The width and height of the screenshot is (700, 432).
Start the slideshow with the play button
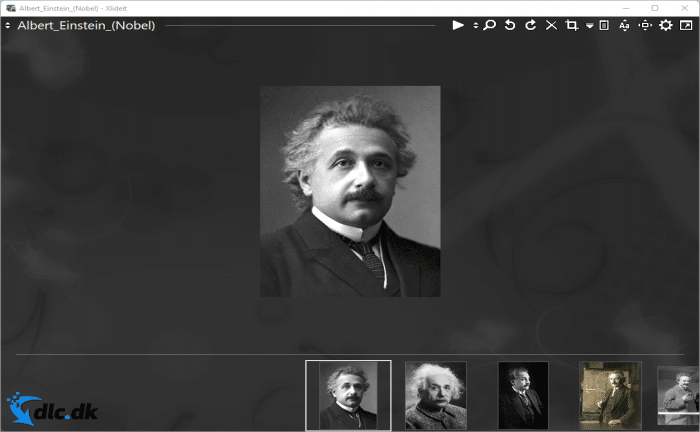pyautogui.click(x=458, y=25)
